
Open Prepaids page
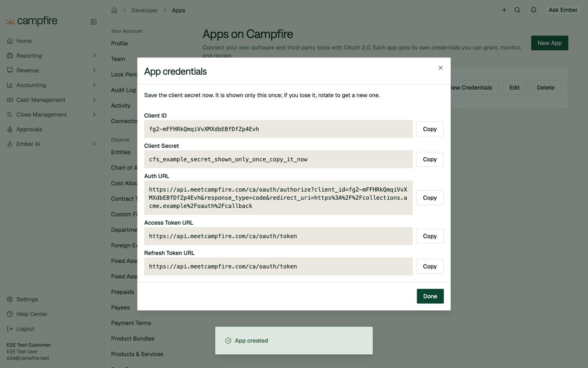pyautogui.click(x=122, y=292)
